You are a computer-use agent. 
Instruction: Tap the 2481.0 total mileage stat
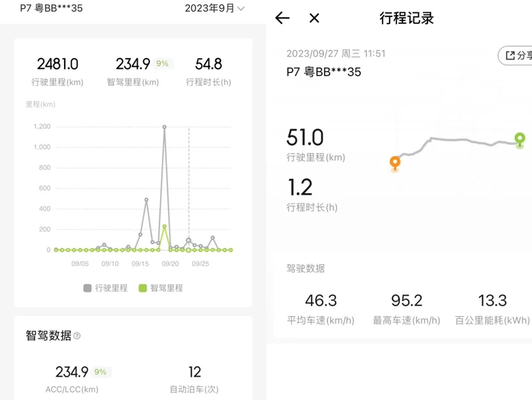click(57, 64)
